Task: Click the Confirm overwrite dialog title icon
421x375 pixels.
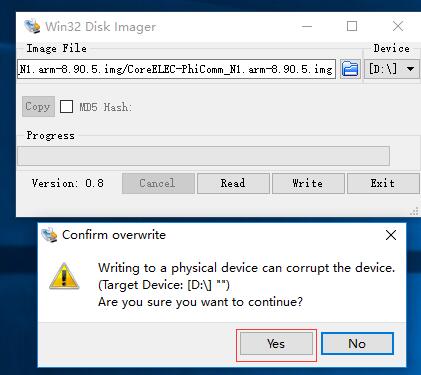Action: tap(49, 235)
